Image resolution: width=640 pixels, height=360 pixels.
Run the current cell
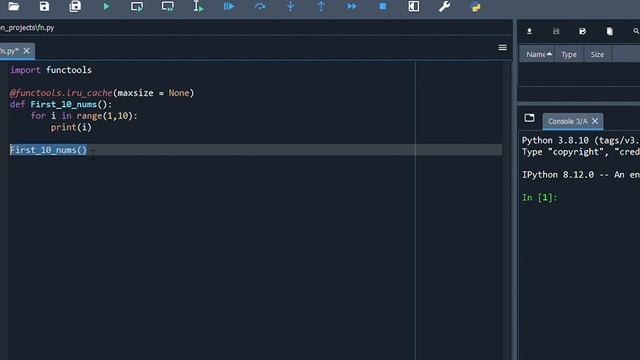(137, 7)
